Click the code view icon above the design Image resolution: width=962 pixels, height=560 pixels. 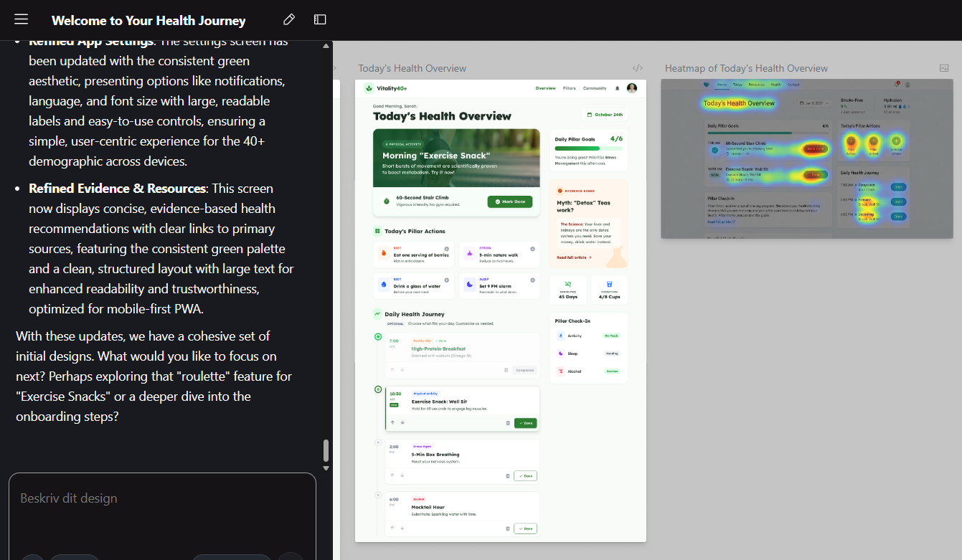pos(638,68)
